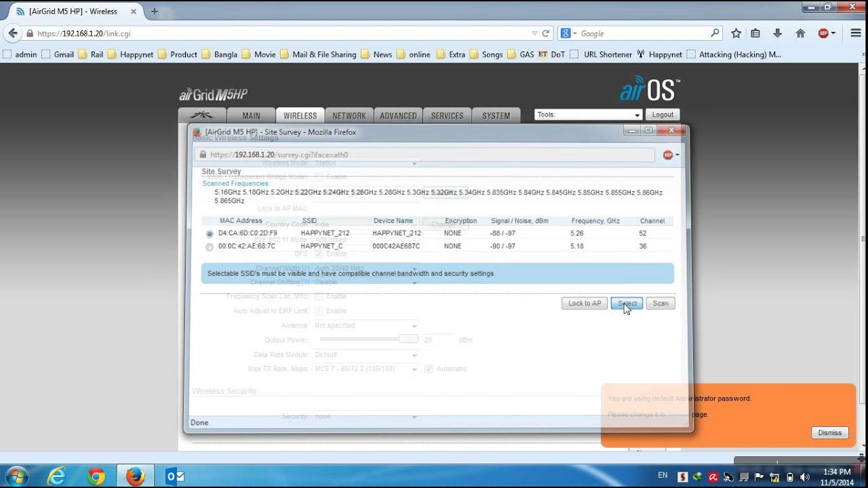Click the Select button in Site Survey

pos(627,304)
